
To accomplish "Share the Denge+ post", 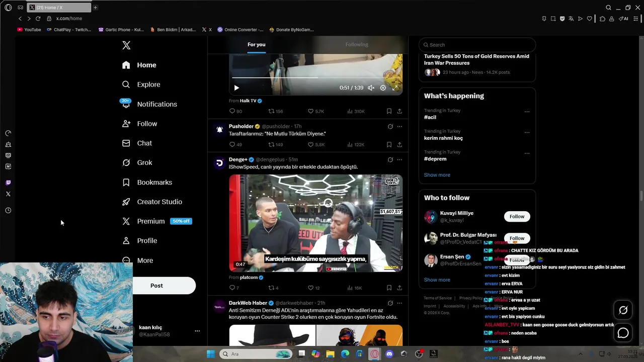I will pos(399,288).
